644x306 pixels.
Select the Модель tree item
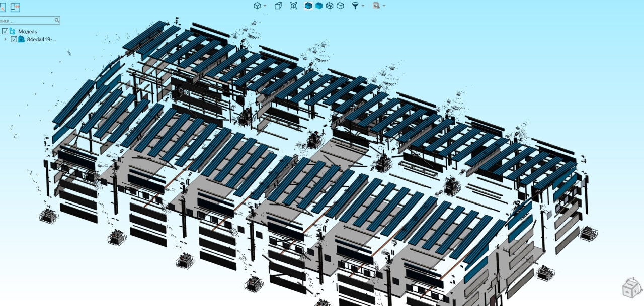[28, 31]
